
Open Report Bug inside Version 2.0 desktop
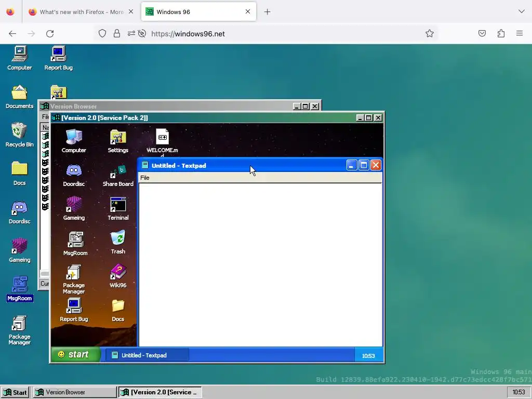point(74,310)
